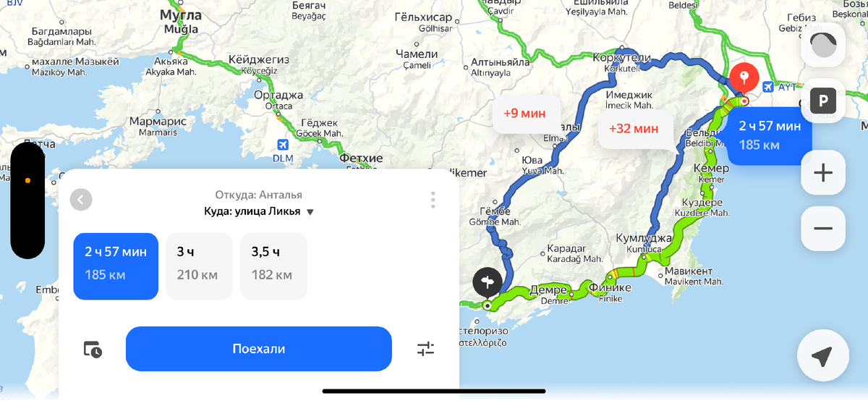Tap the blue 2 ч 57 мин map callout
Screen dimensions: 868x401
[770, 136]
